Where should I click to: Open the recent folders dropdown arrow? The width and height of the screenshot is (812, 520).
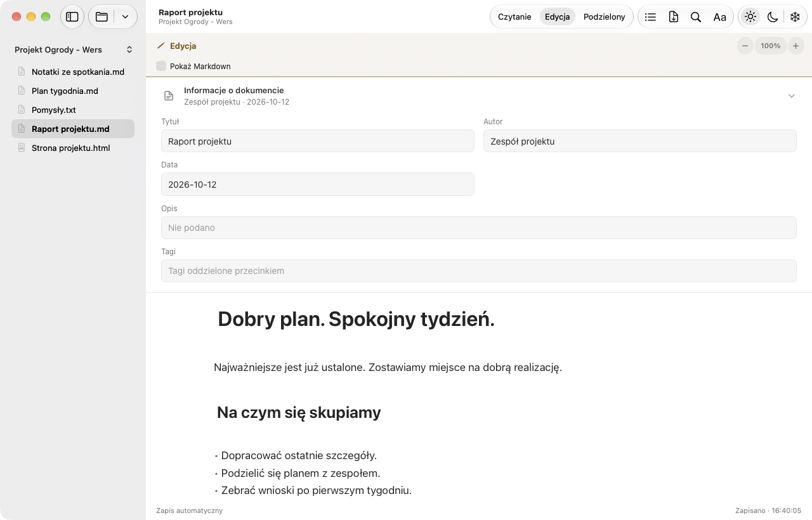pos(125,17)
